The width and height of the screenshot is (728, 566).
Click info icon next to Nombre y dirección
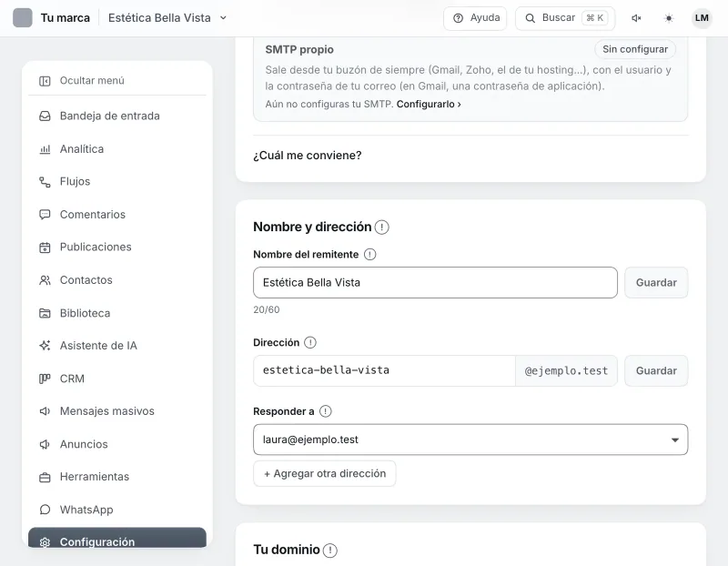pos(381,227)
